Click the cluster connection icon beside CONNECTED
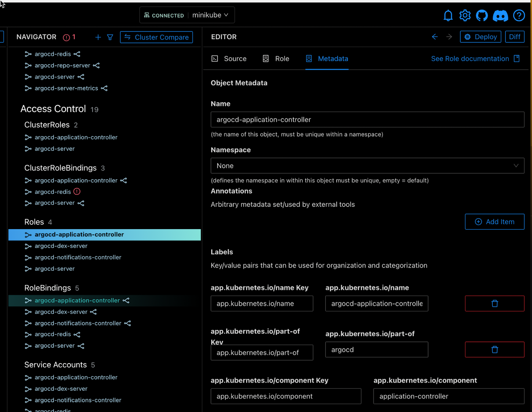This screenshot has height=412, width=532. coord(147,15)
